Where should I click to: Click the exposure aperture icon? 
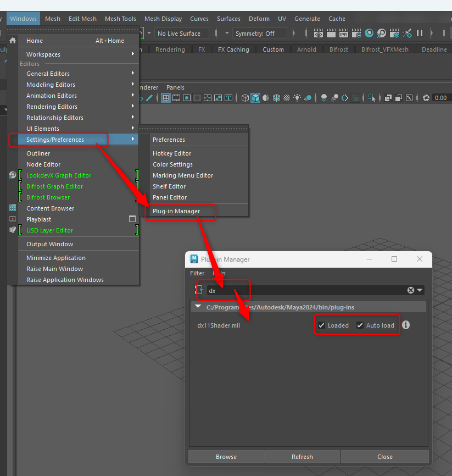(426, 98)
